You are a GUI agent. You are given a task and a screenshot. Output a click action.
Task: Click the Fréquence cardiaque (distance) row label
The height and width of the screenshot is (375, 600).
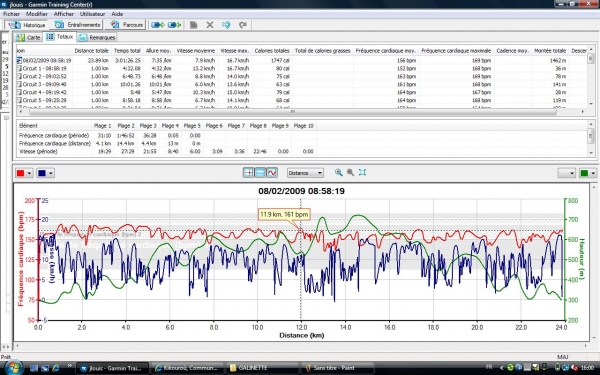[x=55, y=143]
